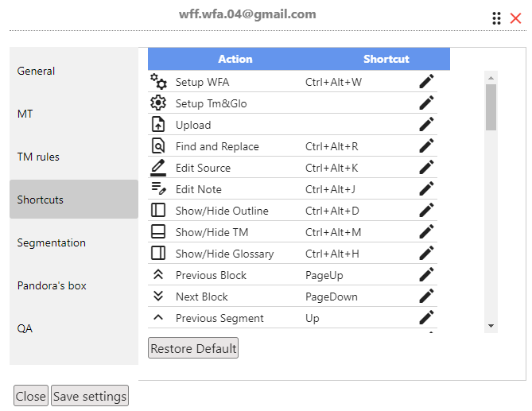The width and height of the screenshot is (532, 411).
Task: Select the Ctrl+Alt+J shortcut text
Action: coord(330,189)
